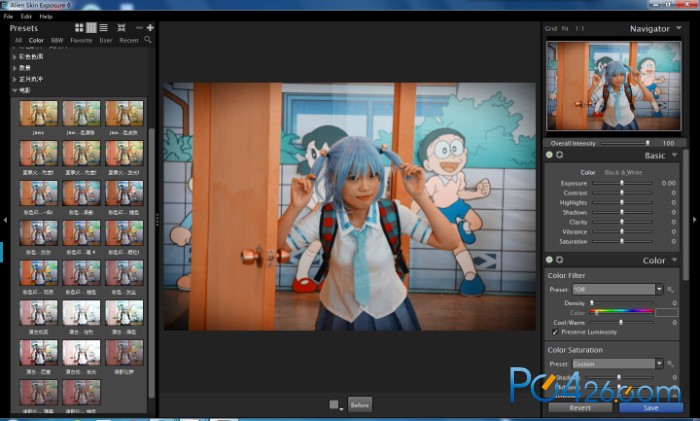Show Favorite presets tab
Image resolution: width=700 pixels, height=421 pixels.
pyautogui.click(x=81, y=40)
